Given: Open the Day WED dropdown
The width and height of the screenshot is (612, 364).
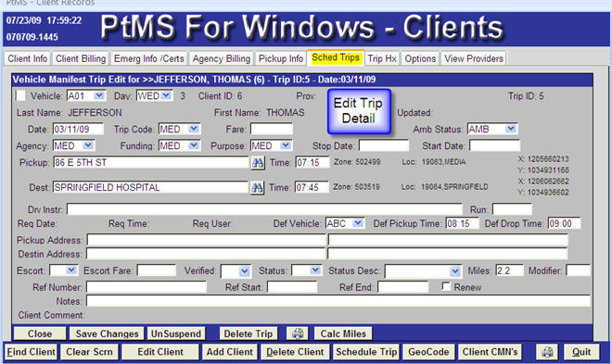Looking at the screenshot, I should tap(166, 95).
